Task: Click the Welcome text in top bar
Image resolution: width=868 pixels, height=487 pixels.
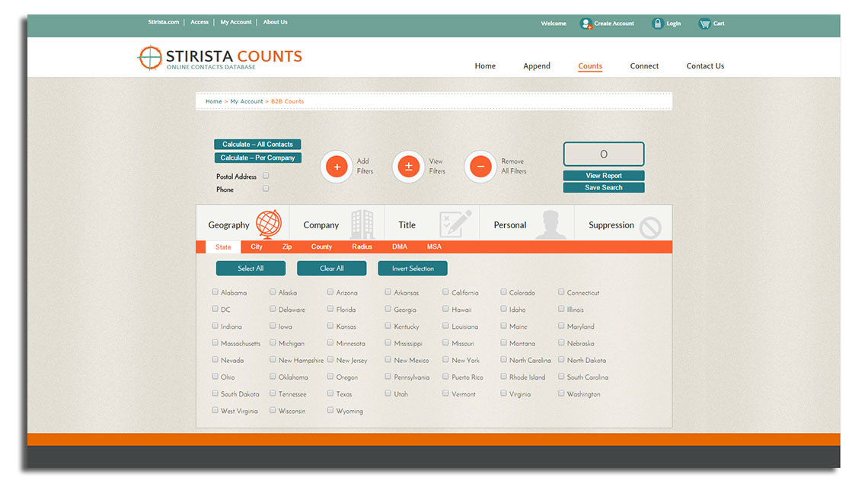Action: click(x=554, y=24)
